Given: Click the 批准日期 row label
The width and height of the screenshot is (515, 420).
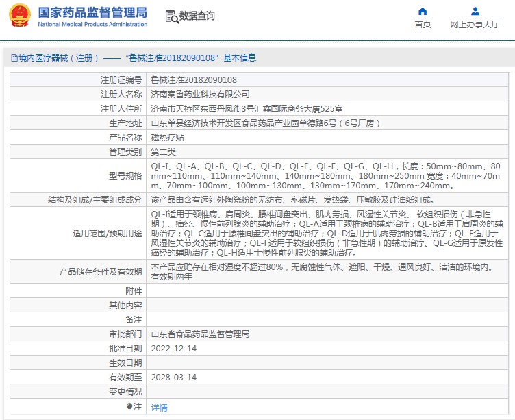Looking at the screenshot, I should tap(125, 349).
